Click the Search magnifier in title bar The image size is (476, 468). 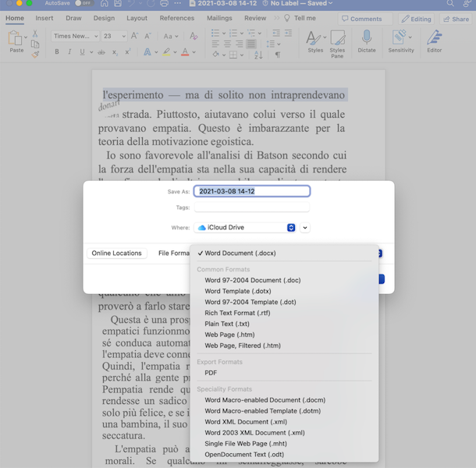[450, 3]
